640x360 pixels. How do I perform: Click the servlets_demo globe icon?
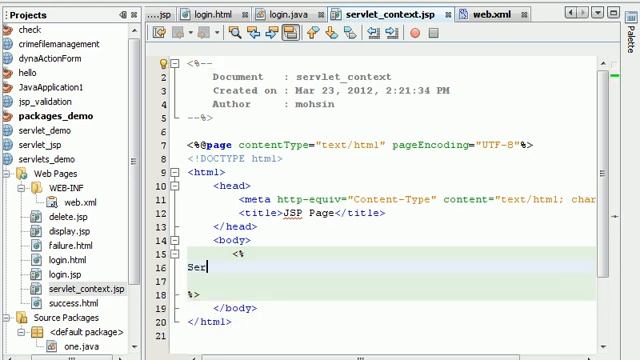pyautogui.click(x=7, y=159)
